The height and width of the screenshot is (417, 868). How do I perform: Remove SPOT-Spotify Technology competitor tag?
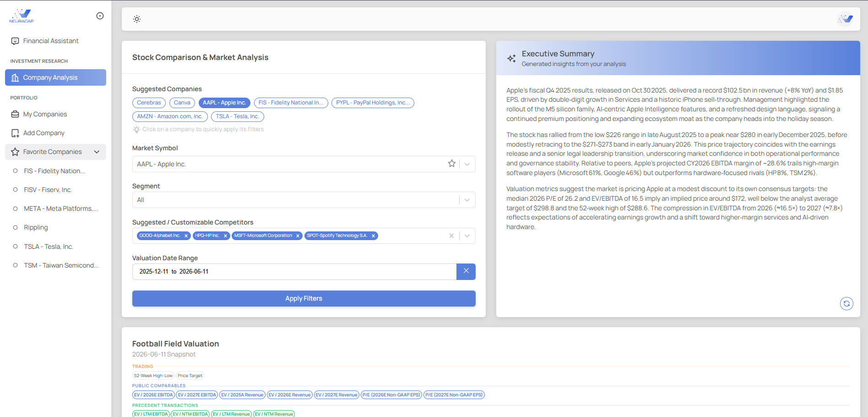click(373, 236)
